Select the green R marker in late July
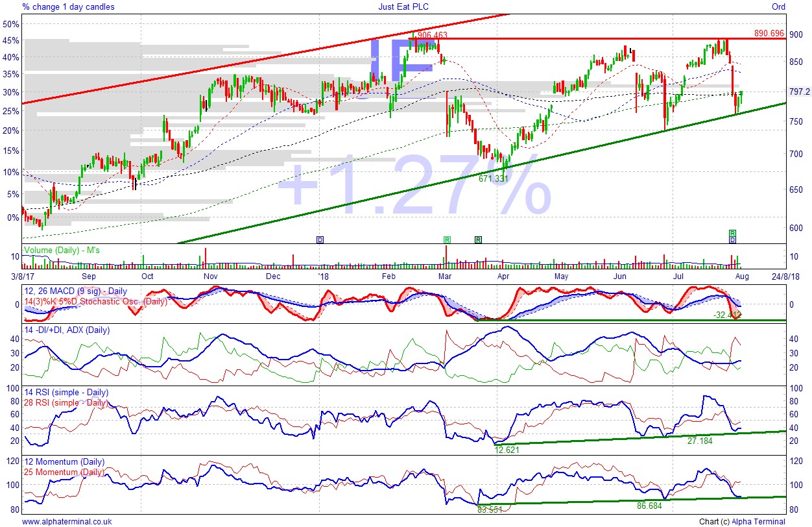This screenshot has width=812, height=527. click(x=732, y=233)
